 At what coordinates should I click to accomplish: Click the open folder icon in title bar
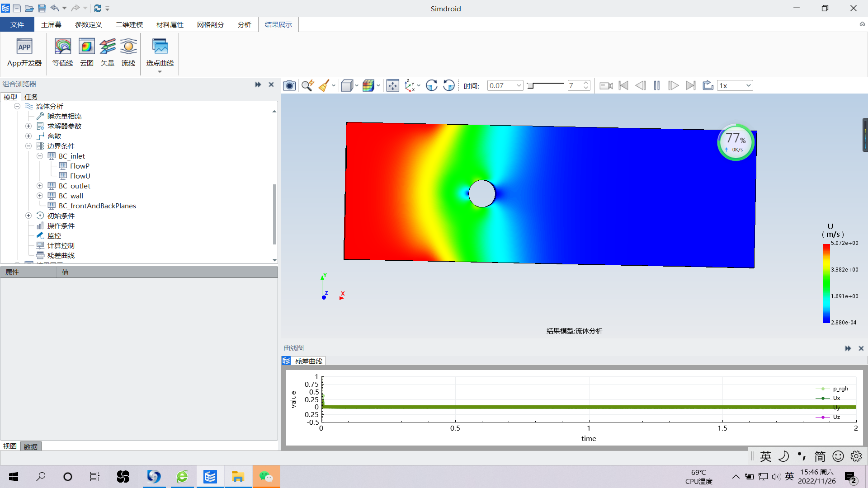29,8
